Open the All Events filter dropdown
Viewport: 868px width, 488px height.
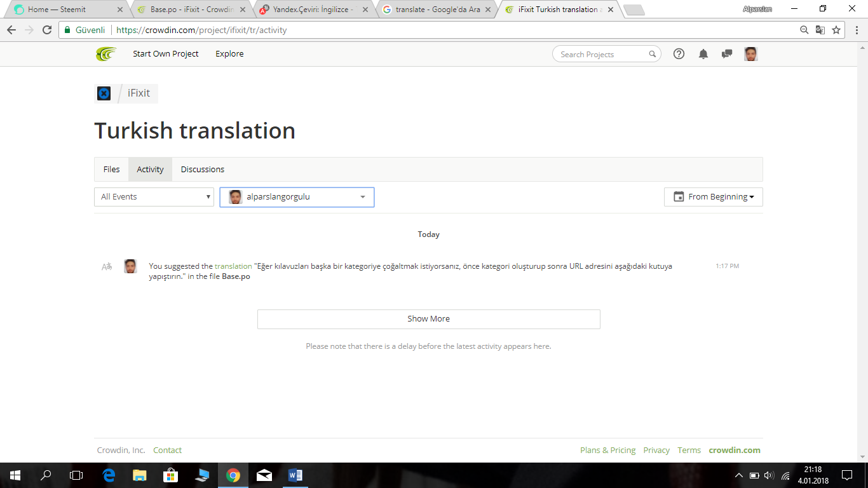click(x=154, y=197)
